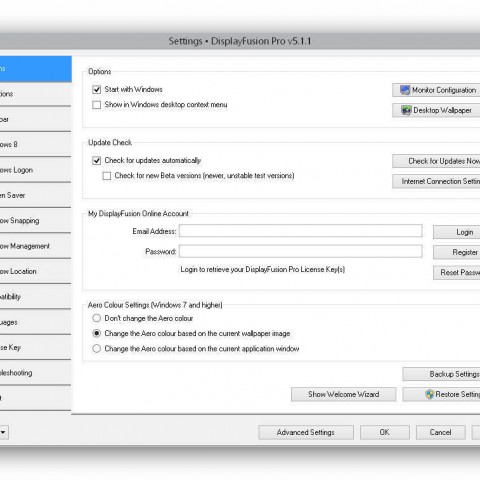480x480 pixels.
Task: Go to the License Key tab
Action: (36, 347)
